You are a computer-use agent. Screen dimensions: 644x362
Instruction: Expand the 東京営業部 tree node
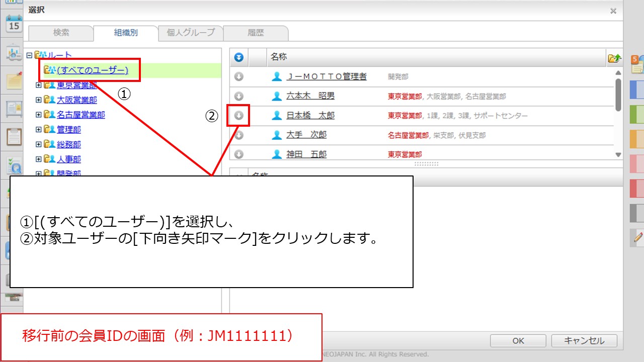coord(39,85)
